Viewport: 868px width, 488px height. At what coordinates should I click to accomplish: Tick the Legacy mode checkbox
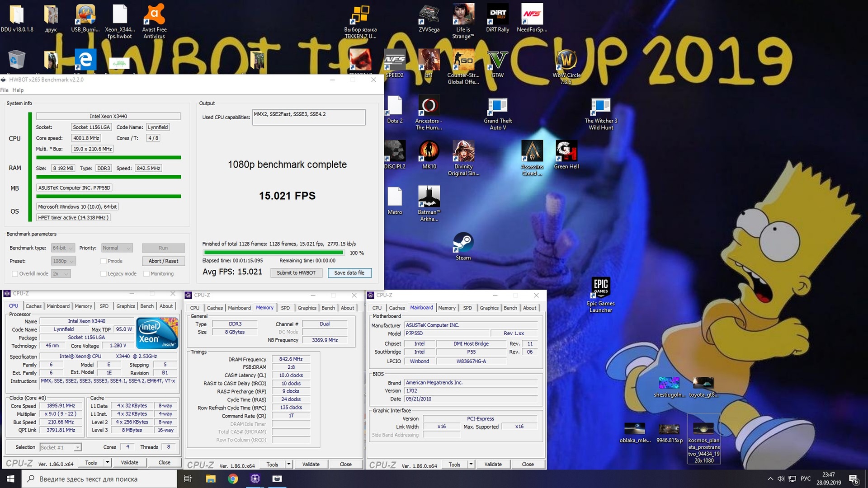tap(104, 274)
